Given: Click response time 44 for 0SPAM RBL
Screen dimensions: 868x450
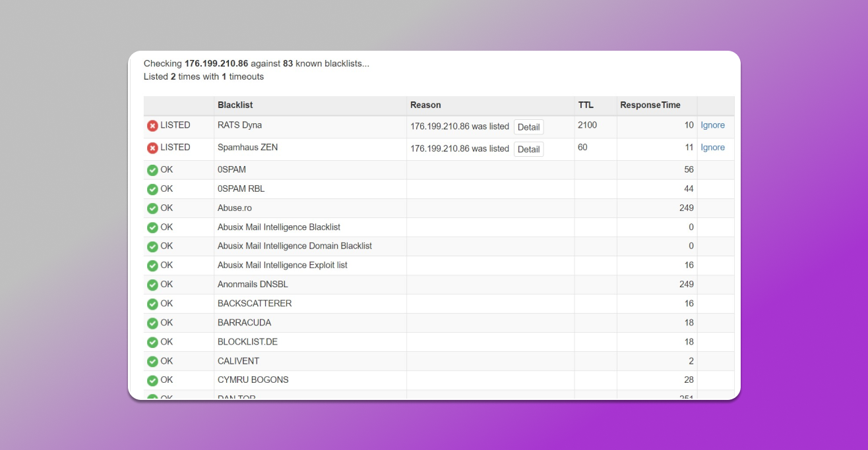Looking at the screenshot, I should click(x=689, y=188).
